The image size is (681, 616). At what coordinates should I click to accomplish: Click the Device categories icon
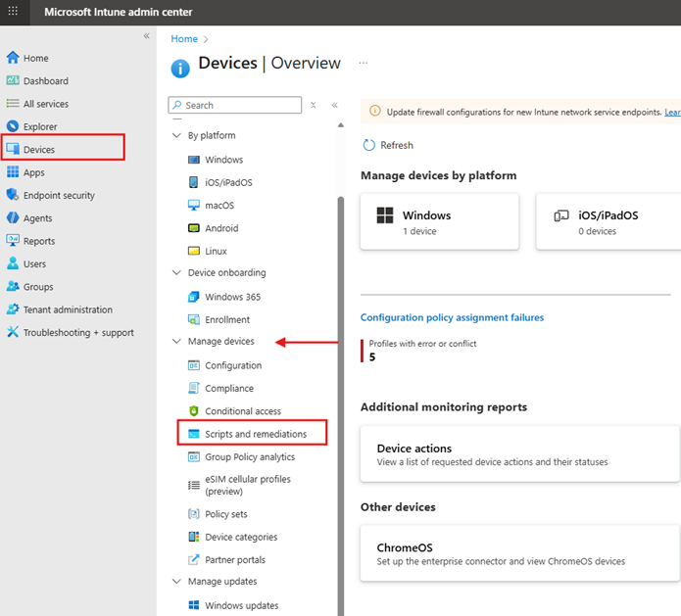194,537
